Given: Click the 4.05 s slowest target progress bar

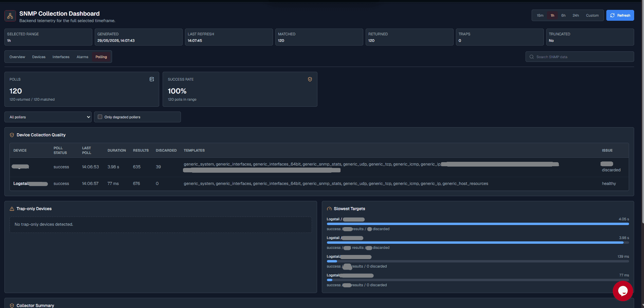Looking at the screenshot, I should point(478,224).
